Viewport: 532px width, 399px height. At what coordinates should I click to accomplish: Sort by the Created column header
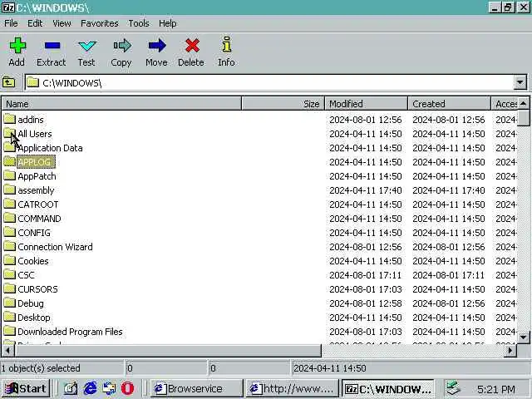point(449,103)
